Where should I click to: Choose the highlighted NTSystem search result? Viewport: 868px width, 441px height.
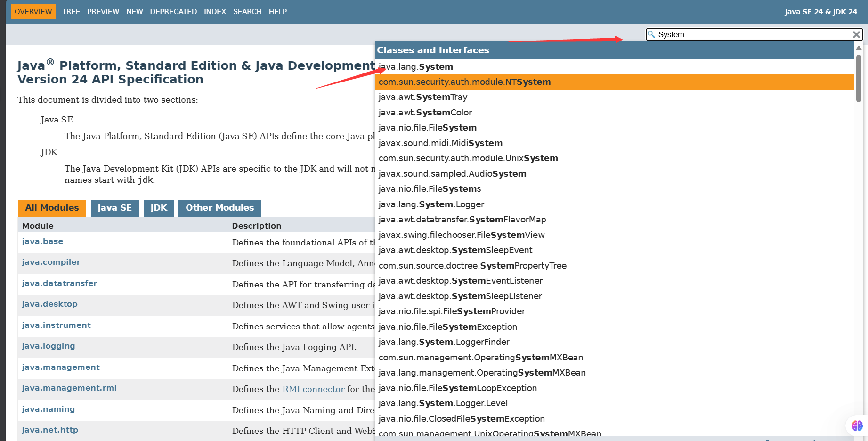pyautogui.click(x=615, y=82)
